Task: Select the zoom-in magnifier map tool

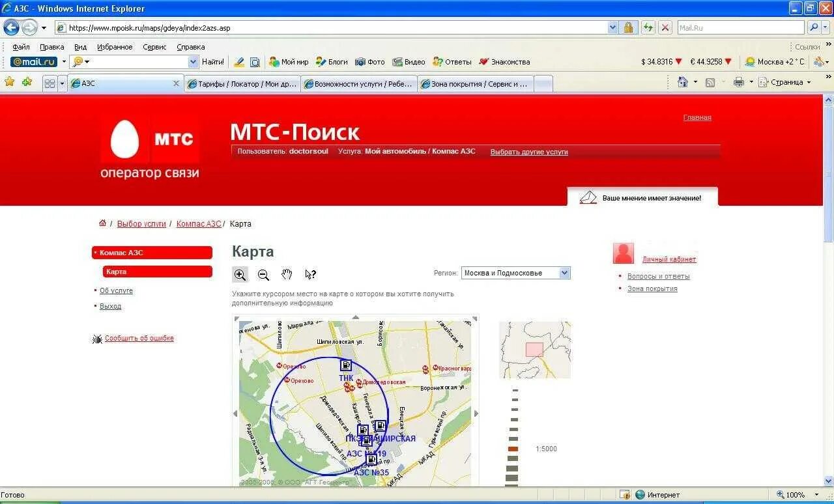Action: (x=240, y=274)
